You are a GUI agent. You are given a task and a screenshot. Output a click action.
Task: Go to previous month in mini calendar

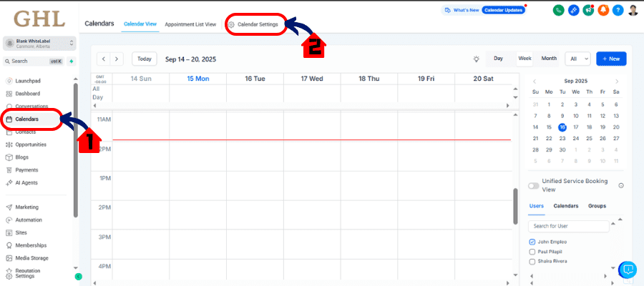535,82
